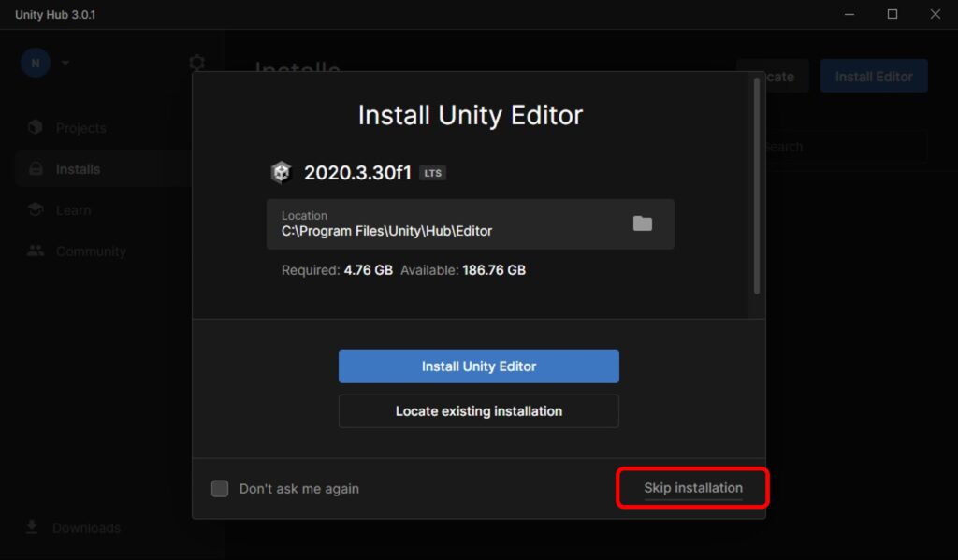The width and height of the screenshot is (958, 560).
Task: Go to Projects in the sidebar
Action: pos(104,128)
